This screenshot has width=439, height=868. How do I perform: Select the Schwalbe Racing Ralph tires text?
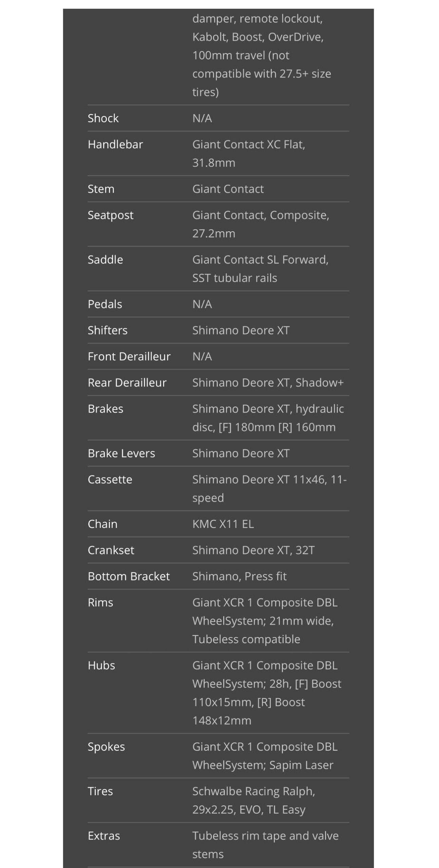point(253,791)
